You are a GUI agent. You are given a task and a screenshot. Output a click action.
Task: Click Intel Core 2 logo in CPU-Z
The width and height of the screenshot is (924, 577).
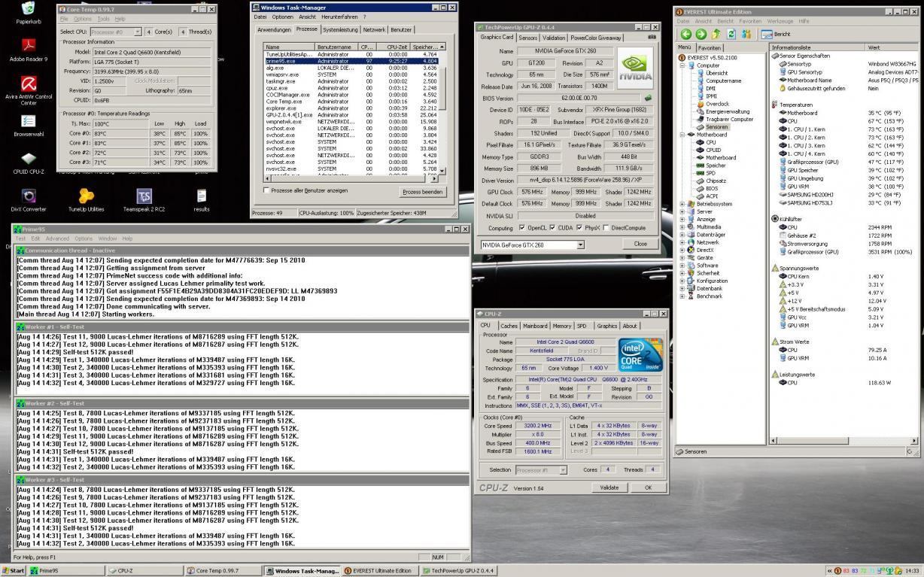pos(640,356)
